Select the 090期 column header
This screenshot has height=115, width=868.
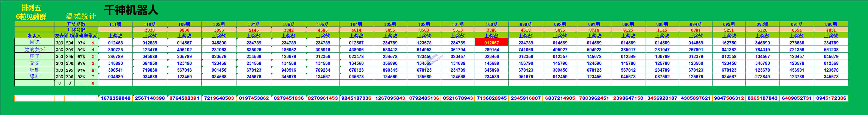click(x=831, y=24)
